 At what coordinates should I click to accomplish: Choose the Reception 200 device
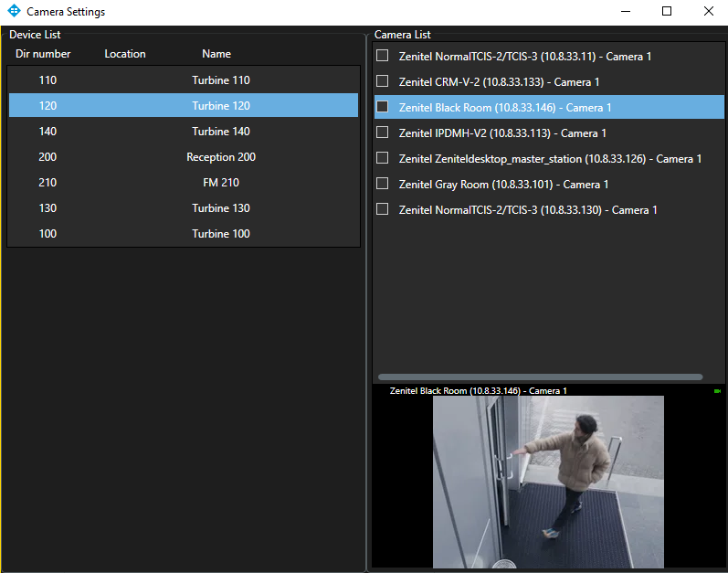[183, 157]
